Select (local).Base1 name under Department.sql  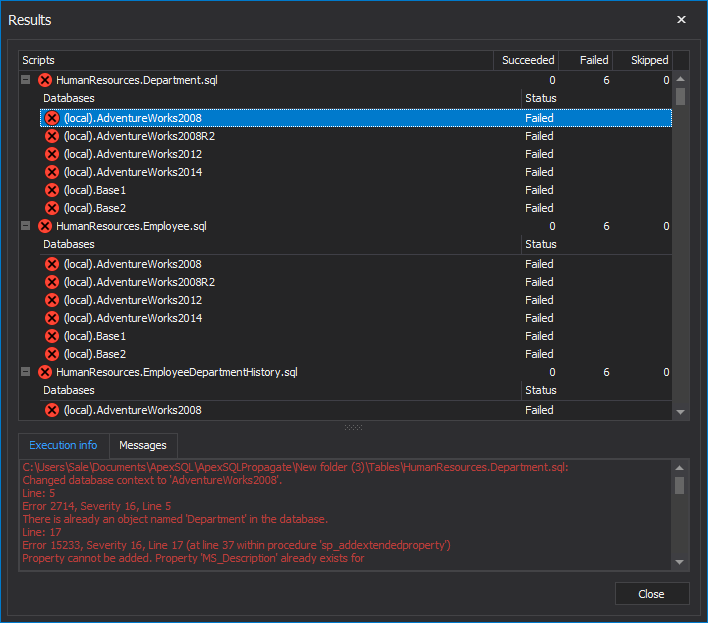click(95, 190)
